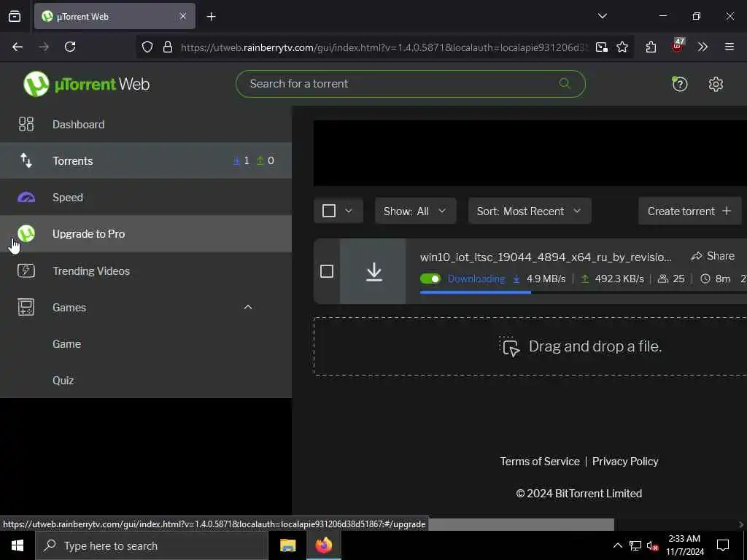Click the drag and drop file icon
This screenshot has width=747, height=560.
click(510, 346)
